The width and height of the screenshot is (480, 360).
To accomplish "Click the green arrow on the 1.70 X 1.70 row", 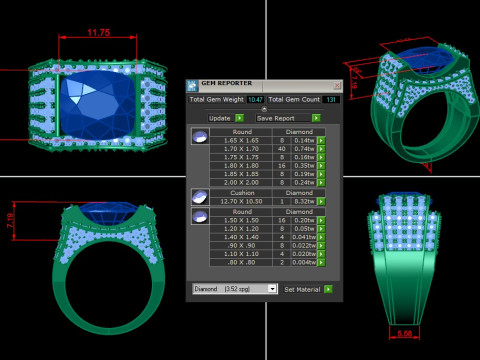I will (321, 149).
